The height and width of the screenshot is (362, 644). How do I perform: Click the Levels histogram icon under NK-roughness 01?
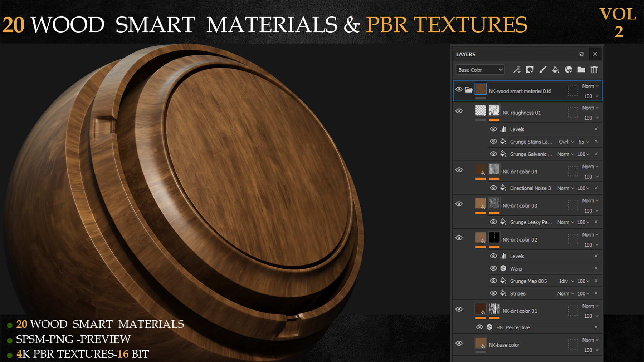[503, 129]
